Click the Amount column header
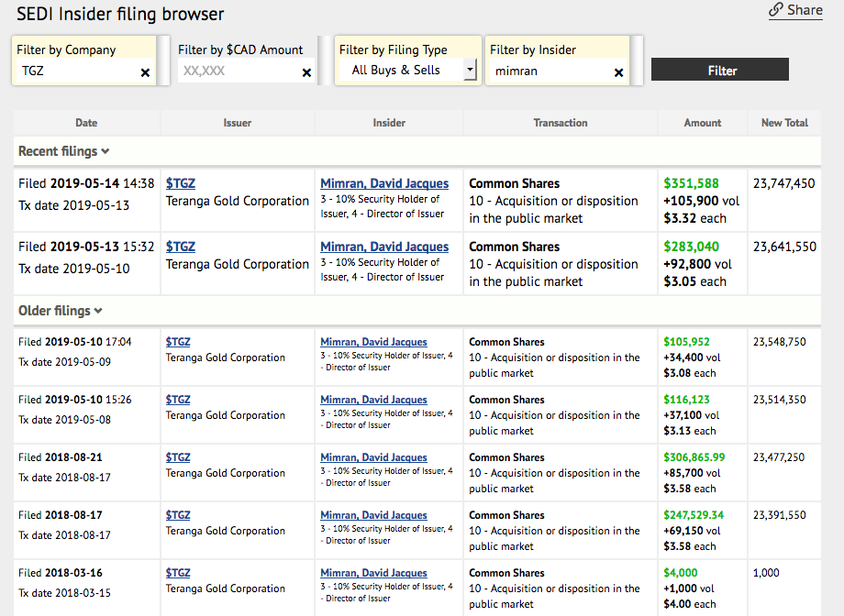This screenshot has height=616, width=844. [x=703, y=123]
